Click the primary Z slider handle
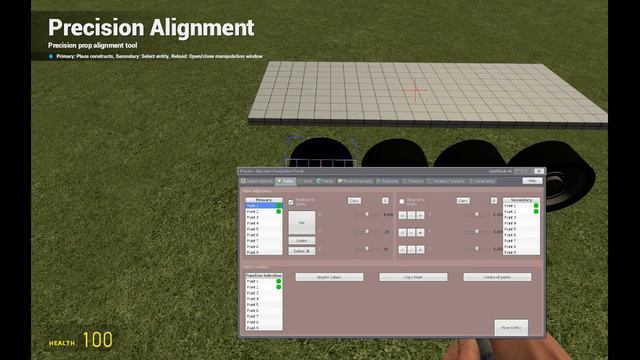 point(367,249)
